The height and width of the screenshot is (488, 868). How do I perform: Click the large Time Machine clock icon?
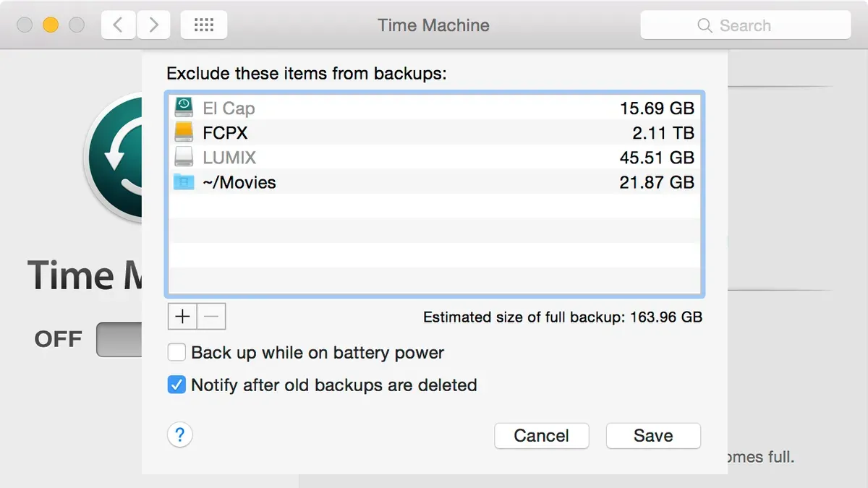pos(112,157)
